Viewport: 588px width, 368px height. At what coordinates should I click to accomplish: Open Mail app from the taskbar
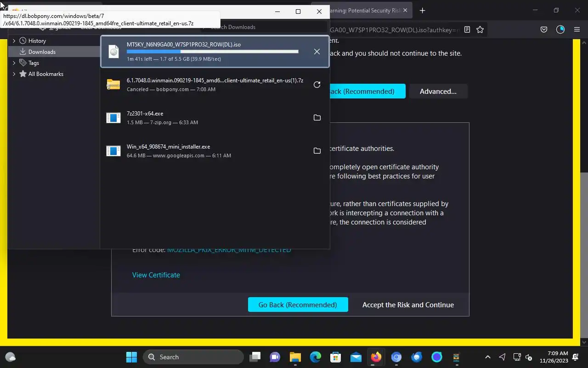click(356, 357)
